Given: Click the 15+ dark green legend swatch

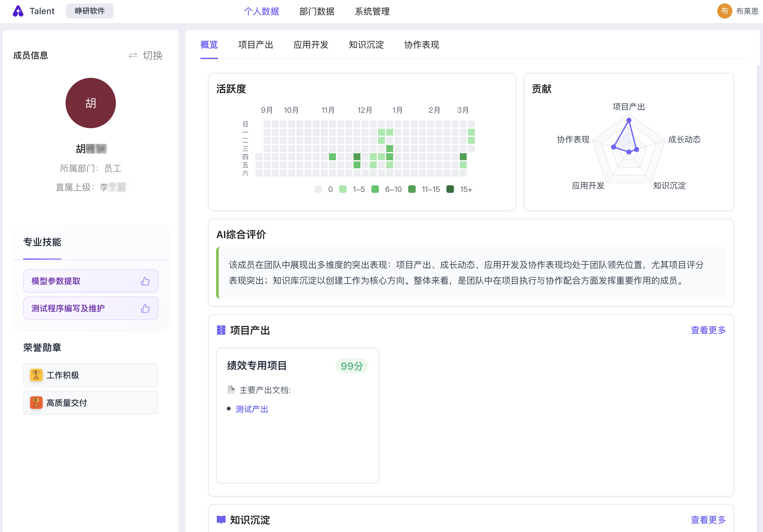Looking at the screenshot, I should [450, 189].
